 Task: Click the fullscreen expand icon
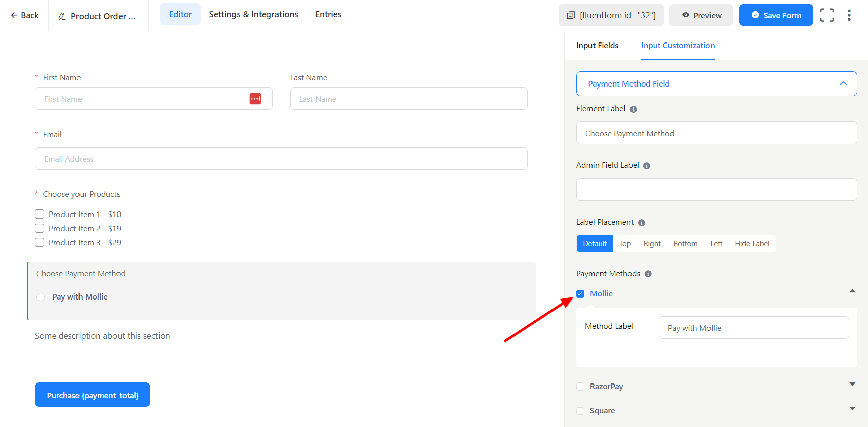tap(826, 15)
